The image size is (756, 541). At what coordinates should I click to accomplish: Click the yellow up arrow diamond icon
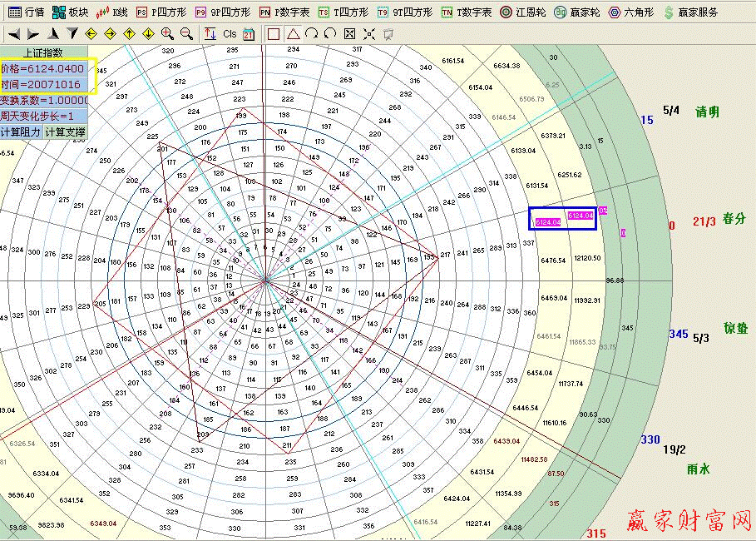[x=129, y=33]
